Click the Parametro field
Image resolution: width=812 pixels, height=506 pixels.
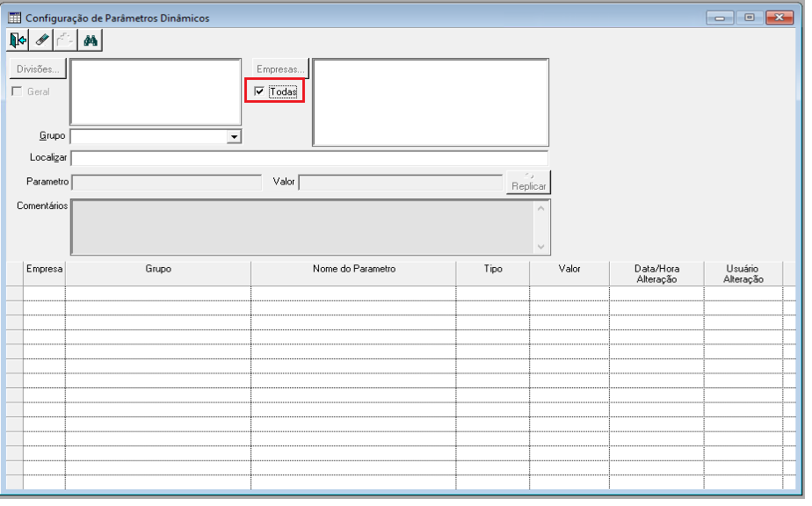167,183
